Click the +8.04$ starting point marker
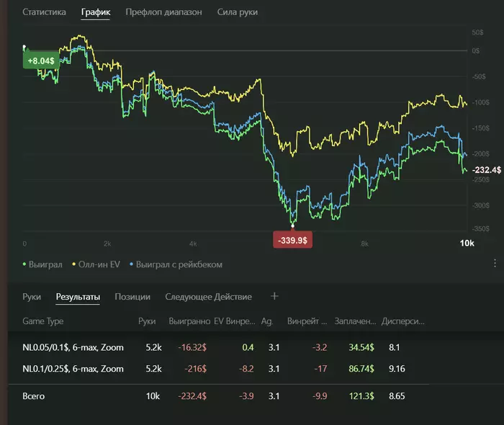This screenshot has width=504, height=425. tap(41, 61)
